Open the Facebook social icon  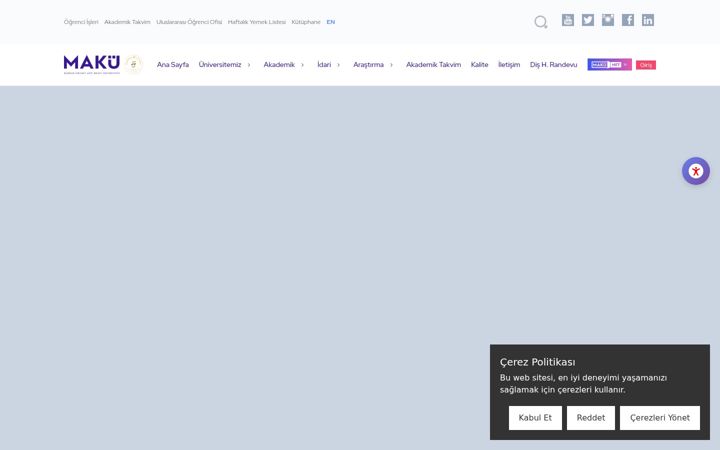pos(628,20)
